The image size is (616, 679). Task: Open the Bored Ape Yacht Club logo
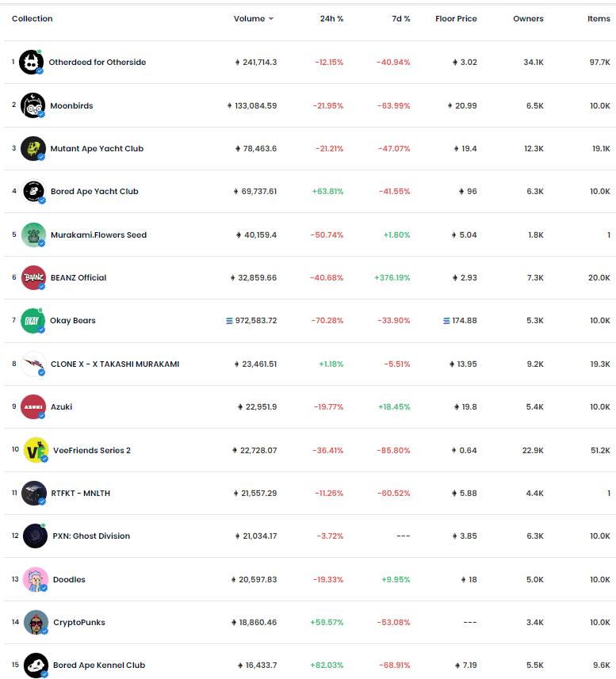pyautogui.click(x=33, y=191)
